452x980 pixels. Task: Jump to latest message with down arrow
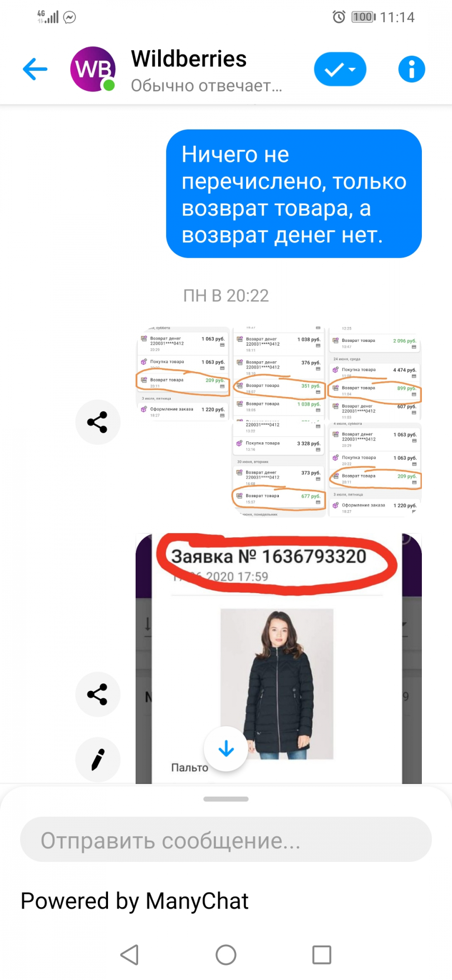point(226,749)
